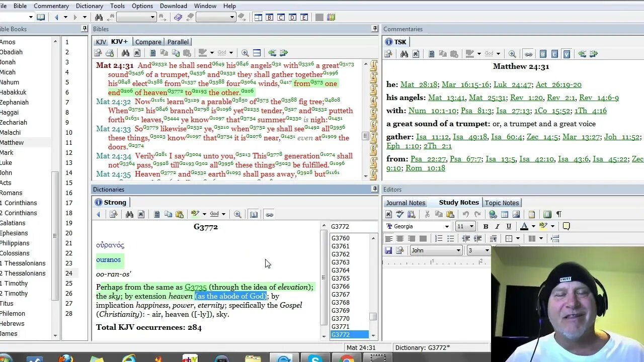The image size is (644, 362).
Task: Zoom commentary text with magnifier
Action: (512, 54)
